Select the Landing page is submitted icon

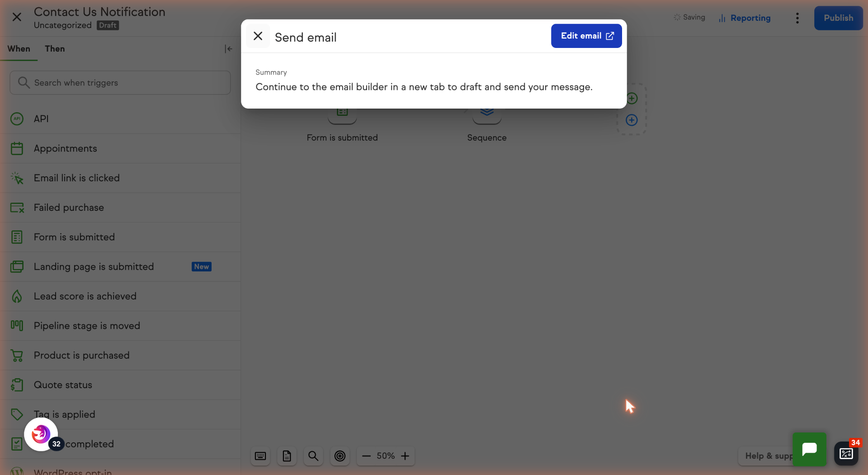click(17, 267)
